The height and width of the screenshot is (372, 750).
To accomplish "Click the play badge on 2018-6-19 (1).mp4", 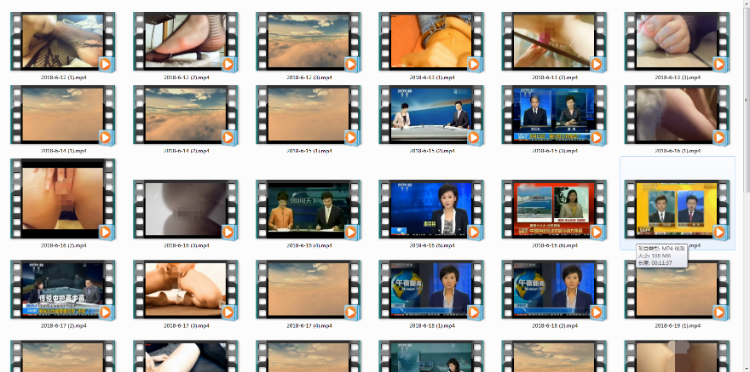I will [x=719, y=313].
